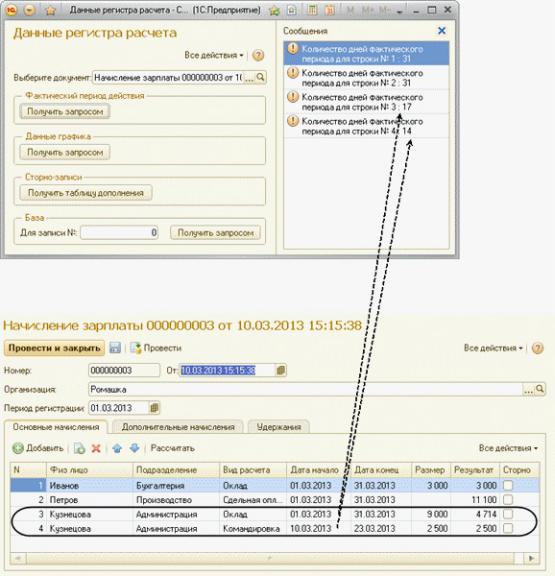Select result cell 4 714
The image size is (555, 576).
[x=475, y=514]
